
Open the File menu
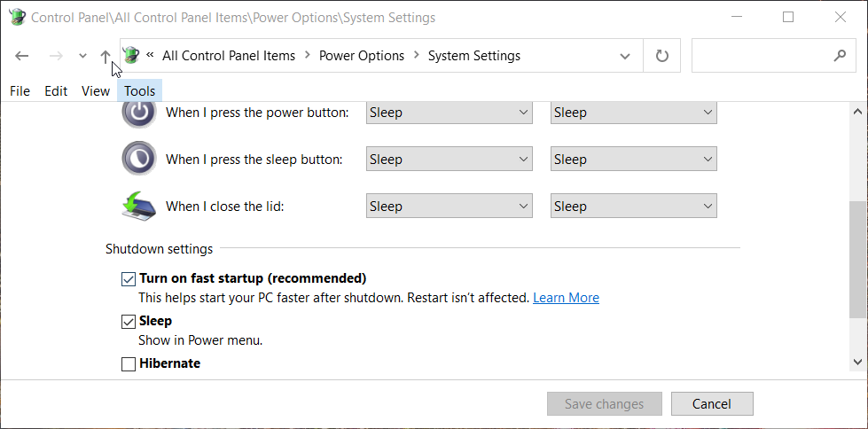(x=20, y=90)
